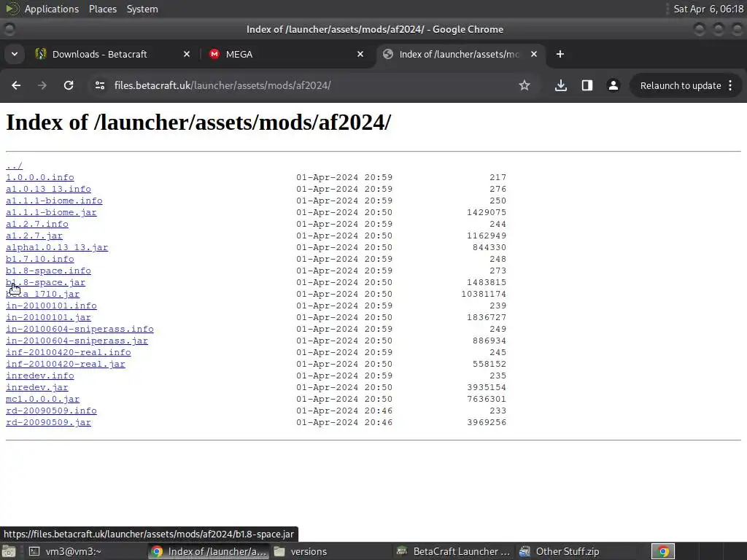
Task: Click the Applications menu logo icon
Action: coord(12,9)
